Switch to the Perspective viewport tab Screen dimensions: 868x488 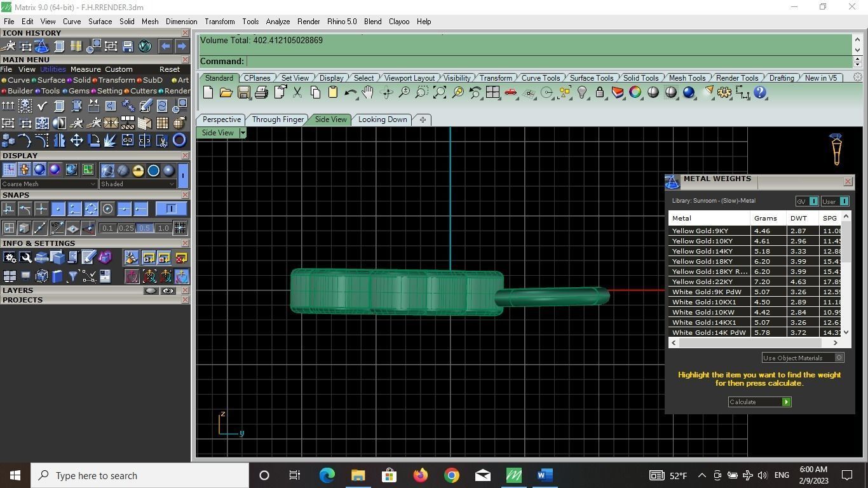tap(221, 119)
